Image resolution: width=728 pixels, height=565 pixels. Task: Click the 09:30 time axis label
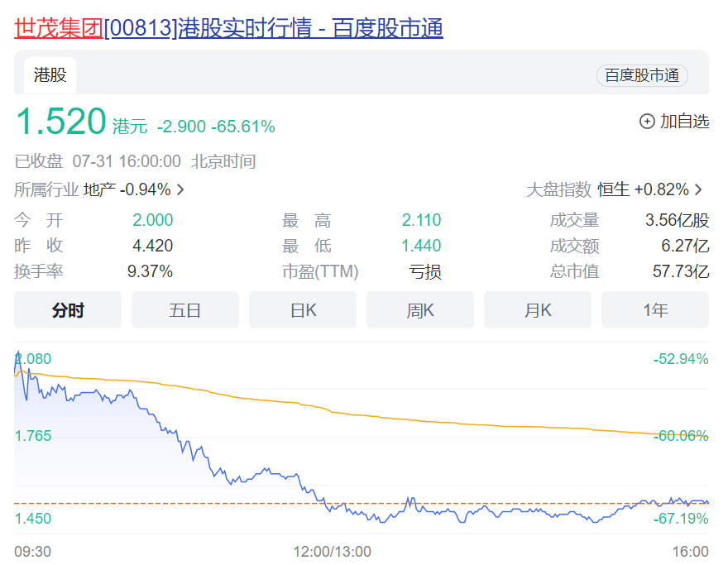click(33, 552)
